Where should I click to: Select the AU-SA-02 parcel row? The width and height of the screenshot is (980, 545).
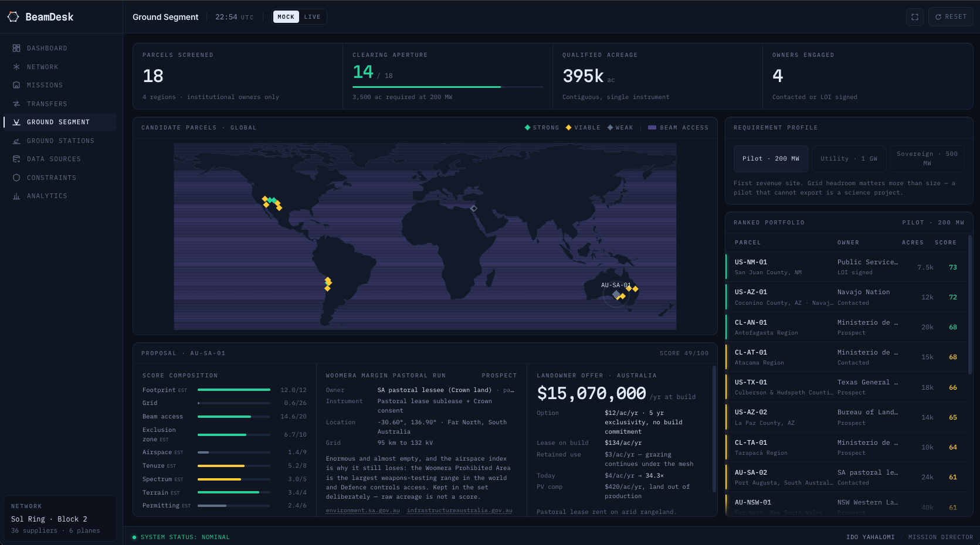point(846,478)
